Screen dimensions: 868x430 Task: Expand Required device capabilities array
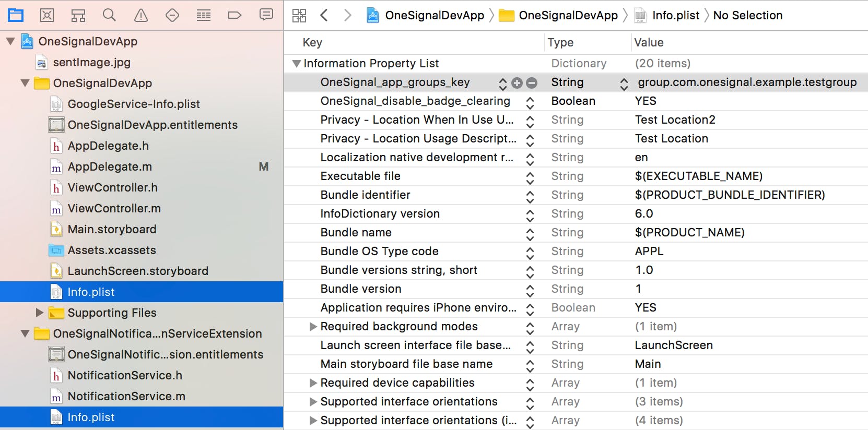click(x=313, y=383)
